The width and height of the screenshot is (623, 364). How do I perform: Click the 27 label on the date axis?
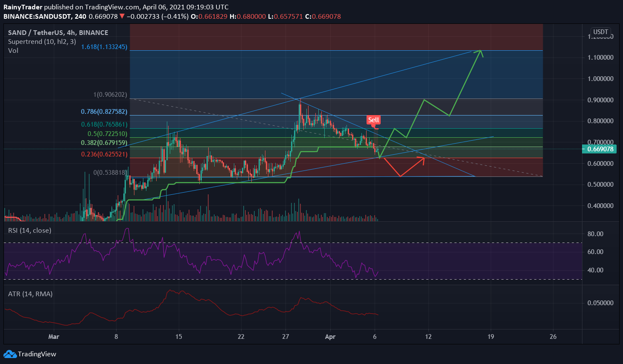click(x=286, y=337)
